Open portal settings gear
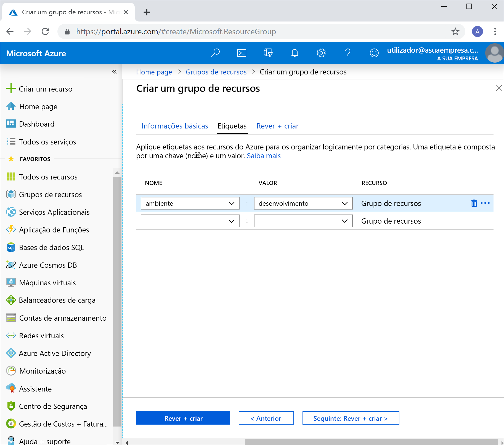The width and height of the screenshot is (504, 445). click(321, 53)
